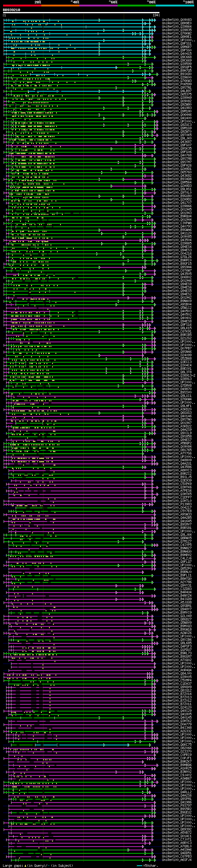Open entry UniRef100_B9RPC0

click(177, 260)
